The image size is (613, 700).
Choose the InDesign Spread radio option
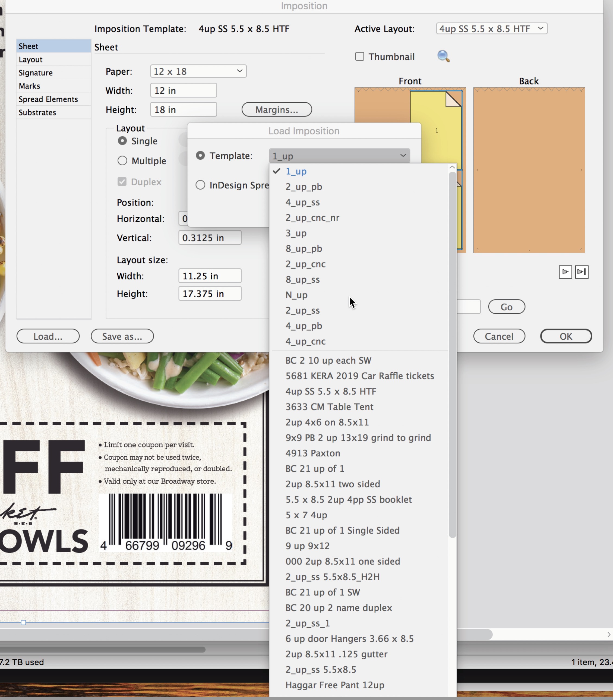[200, 185]
